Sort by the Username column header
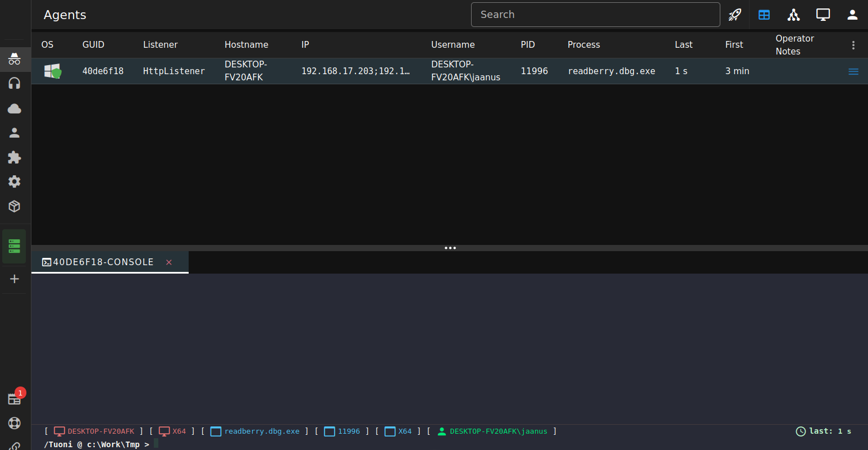868x450 pixels. coord(453,45)
